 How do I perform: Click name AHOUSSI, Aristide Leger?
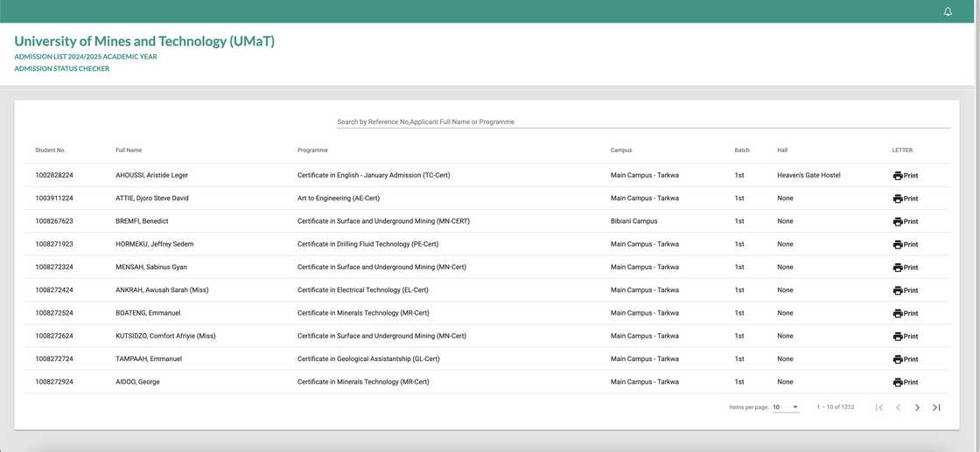coord(152,176)
